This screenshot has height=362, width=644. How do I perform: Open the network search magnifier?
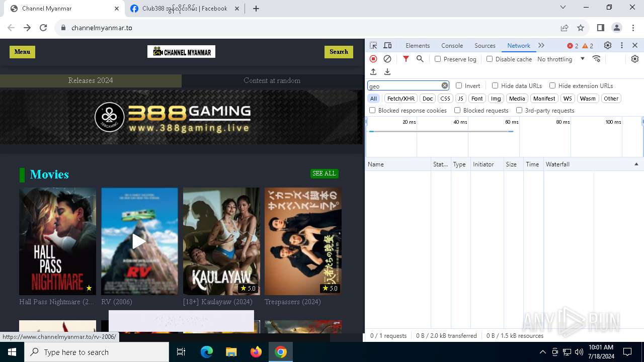pyautogui.click(x=420, y=59)
